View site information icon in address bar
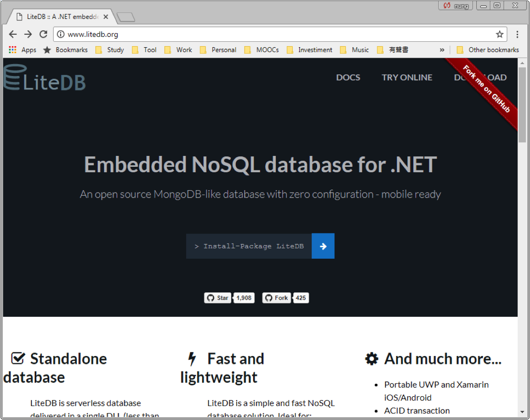This screenshot has height=420, width=530. point(61,34)
